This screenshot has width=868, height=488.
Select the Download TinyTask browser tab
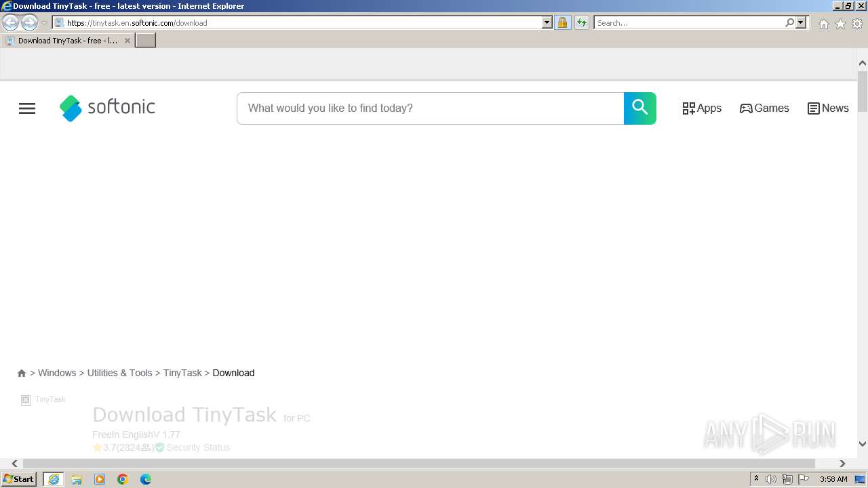68,41
